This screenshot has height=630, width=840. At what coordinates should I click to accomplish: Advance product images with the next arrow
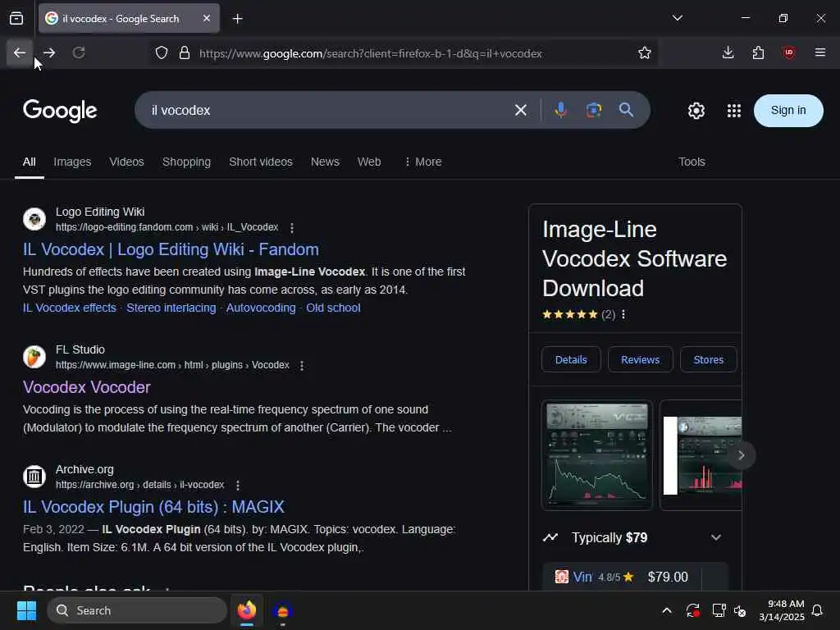click(741, 455)
